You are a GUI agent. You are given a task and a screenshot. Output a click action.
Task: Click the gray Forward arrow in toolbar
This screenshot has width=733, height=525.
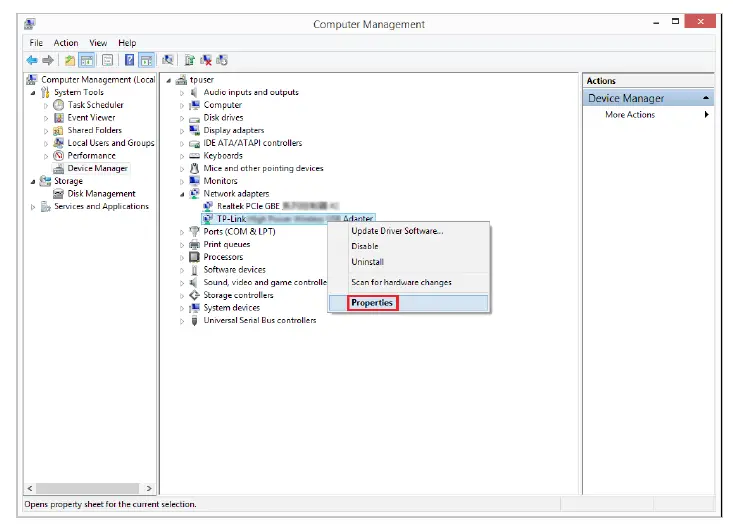(x=48, y=60)
